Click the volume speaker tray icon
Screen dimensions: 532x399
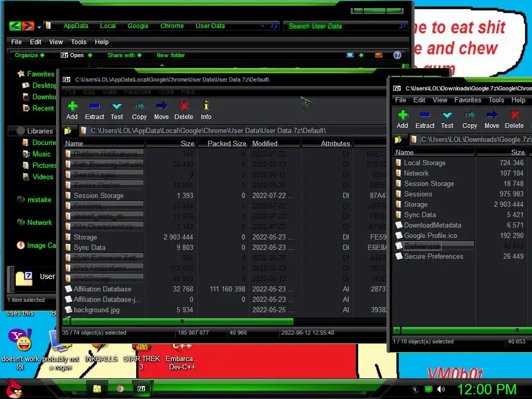[x=441, y=389]
